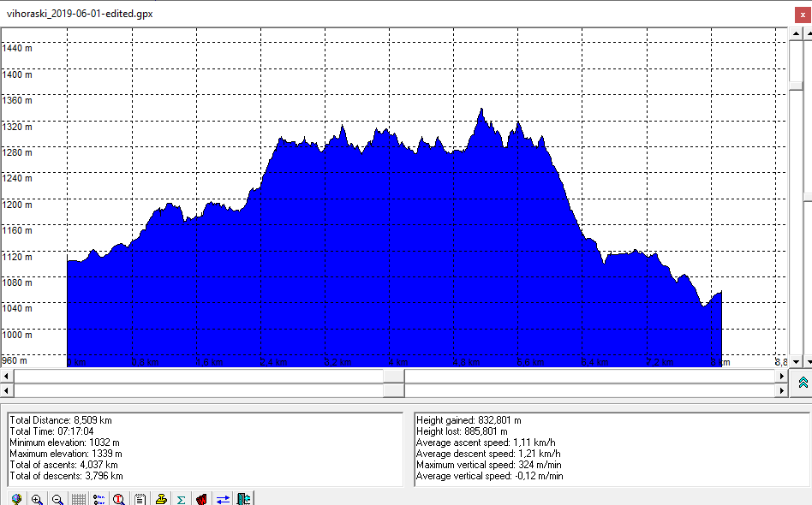Open the notepad report icon
The image size is (812, 505).
[140, 499]
